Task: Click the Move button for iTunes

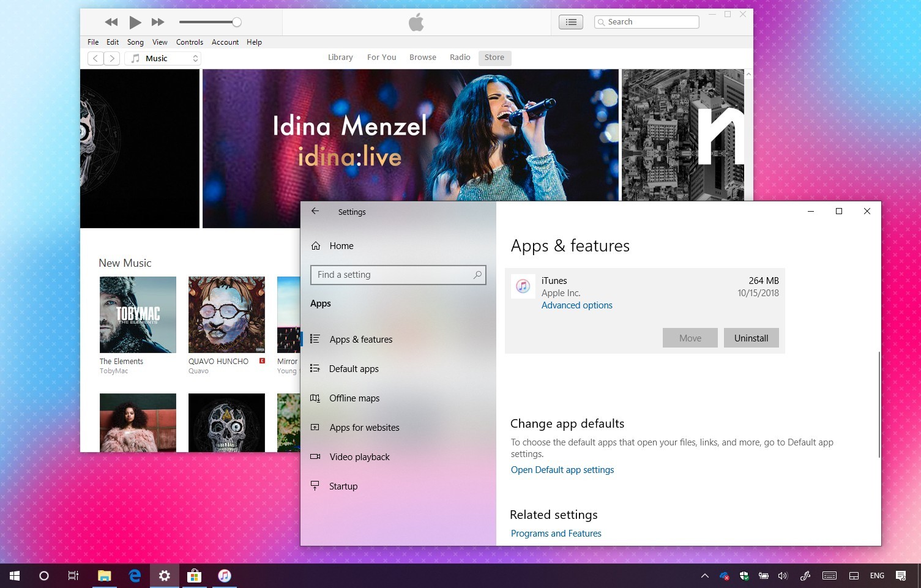Action: [x=690, y=338]
